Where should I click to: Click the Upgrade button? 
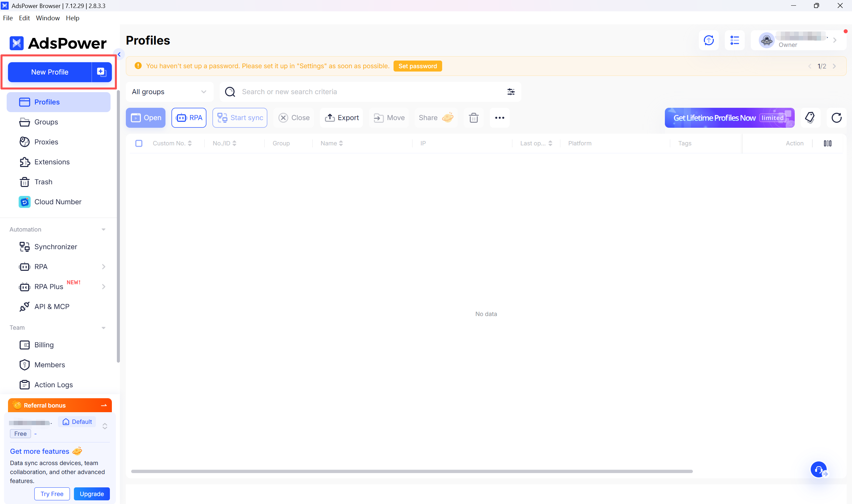pos(92,494)
